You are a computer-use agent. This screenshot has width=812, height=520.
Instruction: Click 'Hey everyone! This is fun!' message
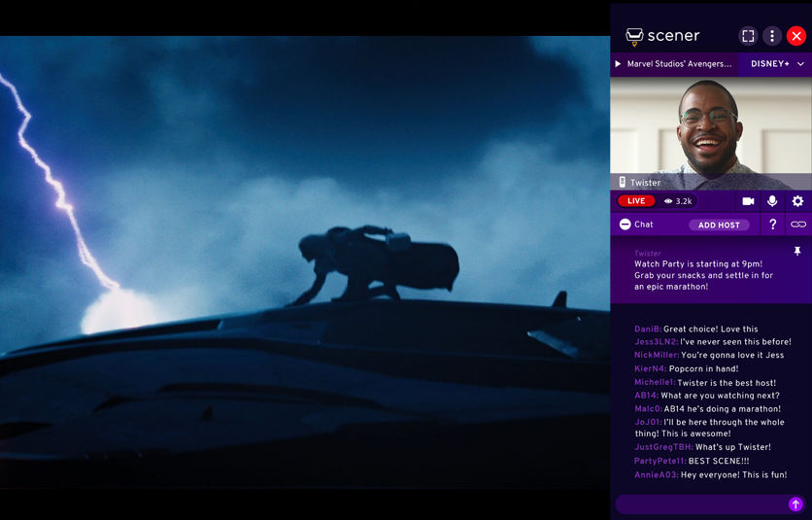point(733,475)
